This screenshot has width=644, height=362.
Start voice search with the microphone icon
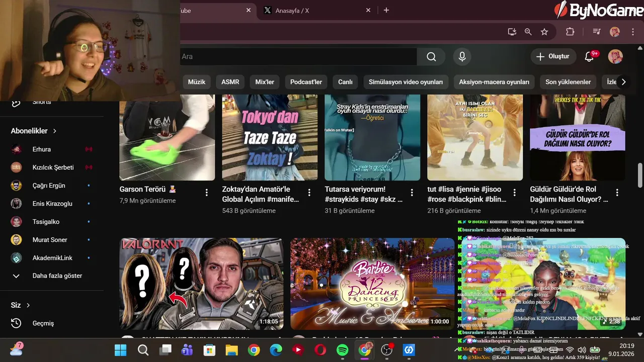pos(462,56)
